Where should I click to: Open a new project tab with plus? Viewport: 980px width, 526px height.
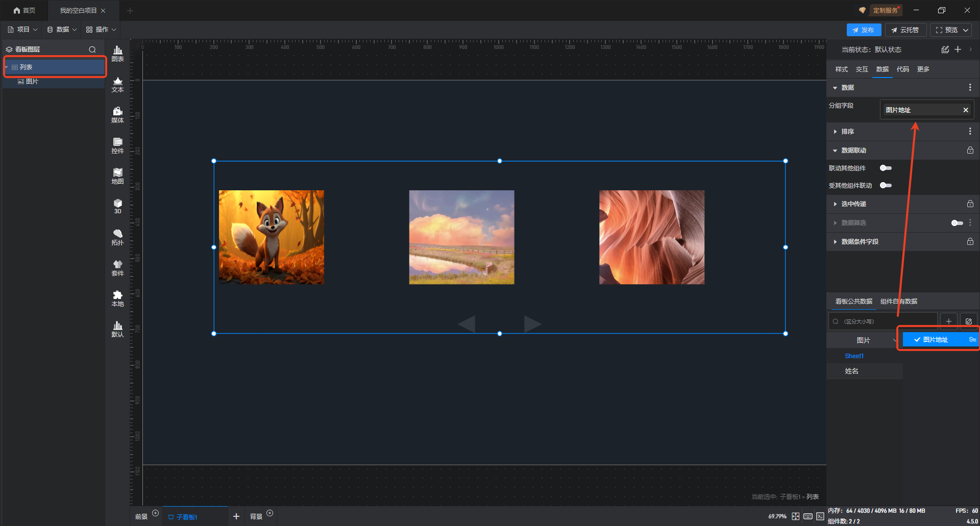coord(130,10)
